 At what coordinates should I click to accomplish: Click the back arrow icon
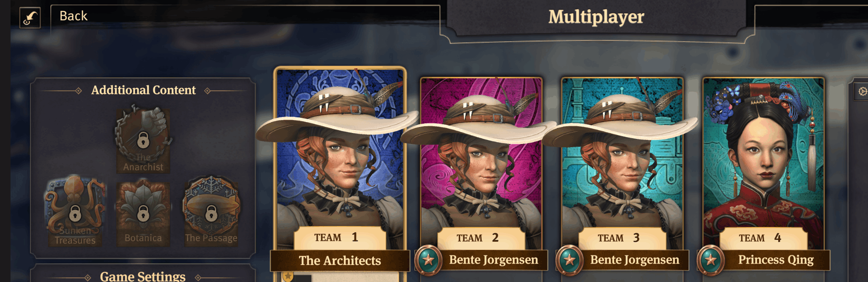point(30,18)
